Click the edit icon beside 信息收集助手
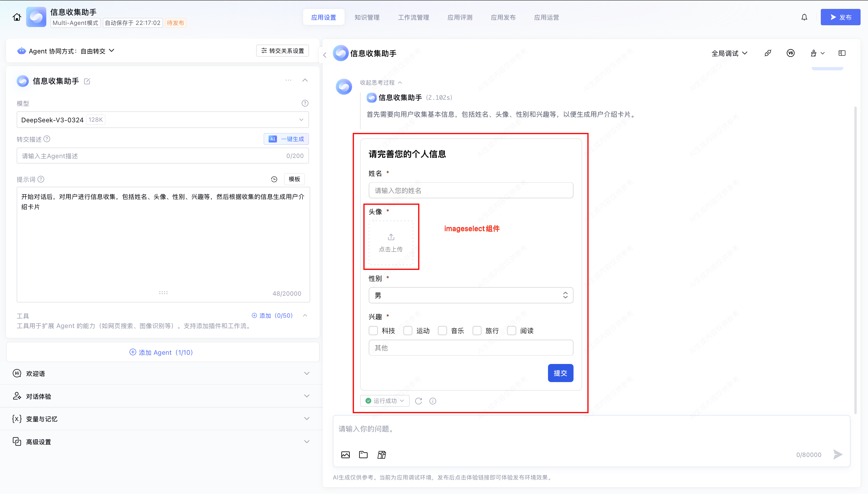868x494 pixels. 87,81
